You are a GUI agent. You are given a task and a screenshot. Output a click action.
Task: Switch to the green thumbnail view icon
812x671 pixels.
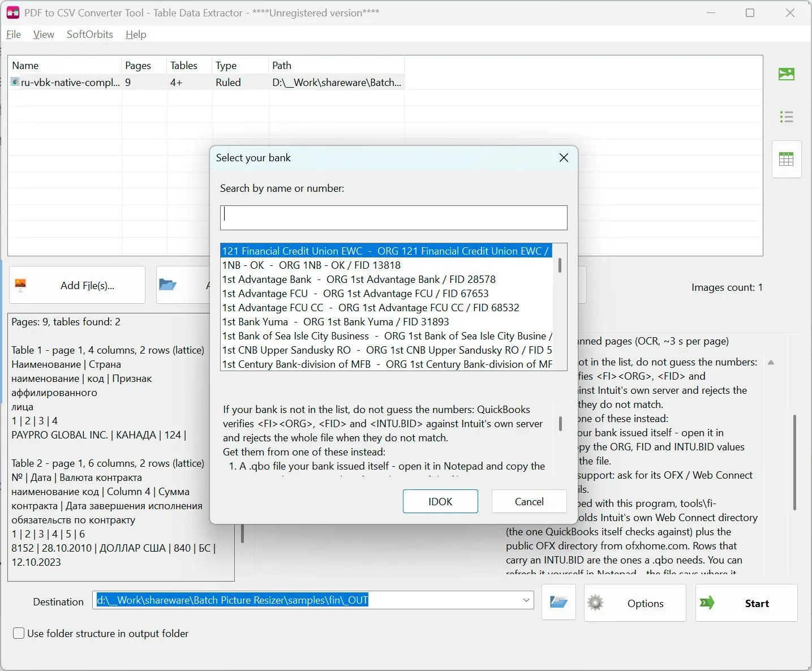tap(787, 74)
